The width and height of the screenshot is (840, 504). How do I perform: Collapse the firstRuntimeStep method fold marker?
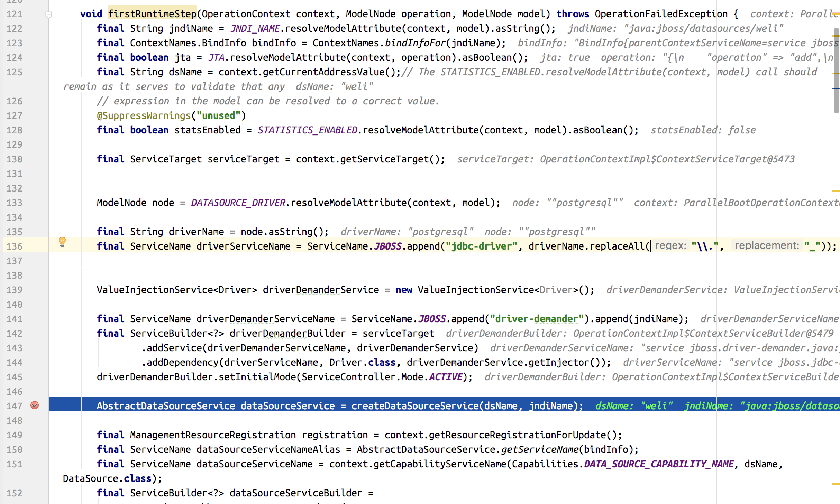pyautogui.click(x=49, y=15)
